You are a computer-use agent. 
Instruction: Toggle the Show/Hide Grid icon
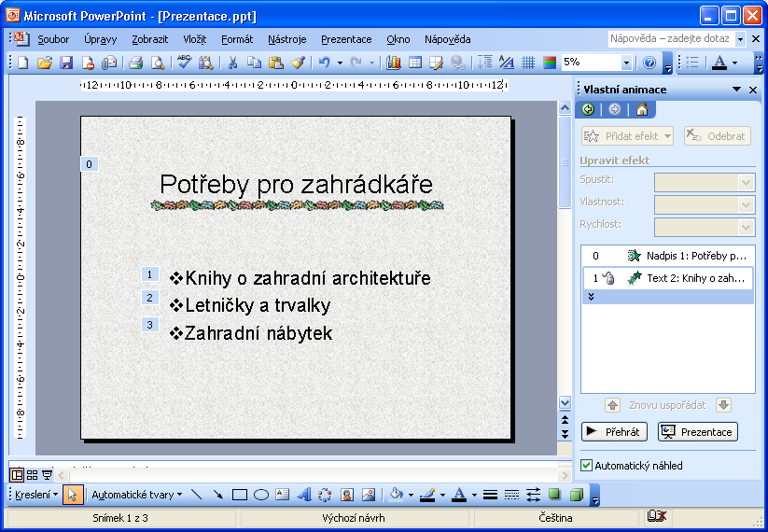point(528,63)
